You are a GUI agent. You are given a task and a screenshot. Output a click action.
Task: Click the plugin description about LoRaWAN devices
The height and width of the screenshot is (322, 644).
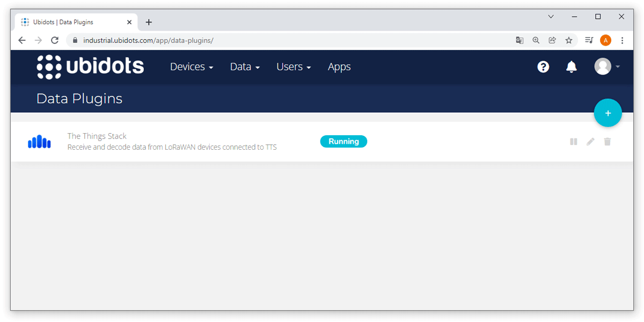172,147
